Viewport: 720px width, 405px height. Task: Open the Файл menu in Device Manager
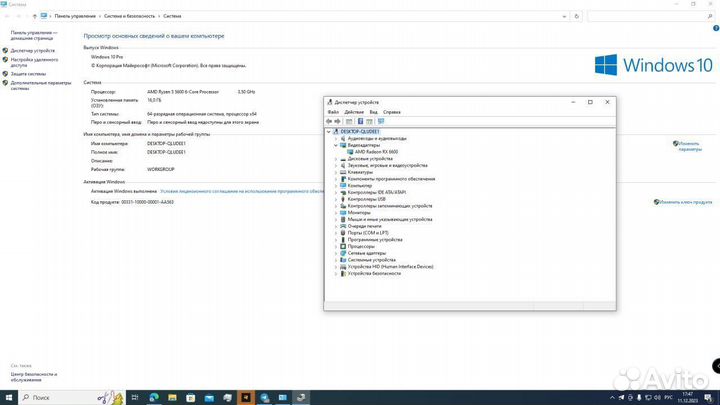pos(333,112)
